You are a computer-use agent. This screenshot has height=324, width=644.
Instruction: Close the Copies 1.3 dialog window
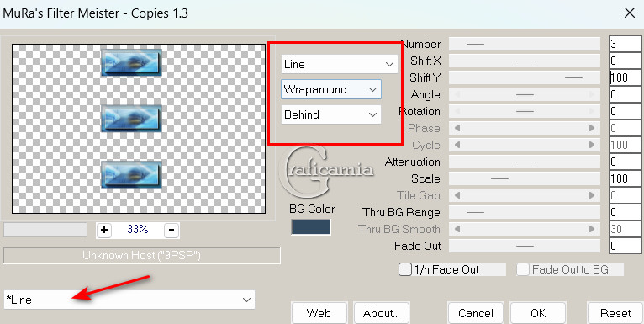[629, 13]
